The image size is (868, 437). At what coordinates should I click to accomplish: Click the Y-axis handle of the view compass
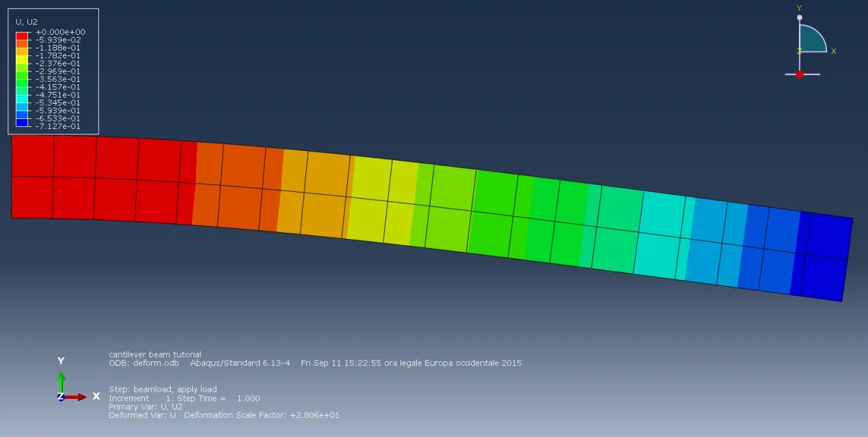799,18
